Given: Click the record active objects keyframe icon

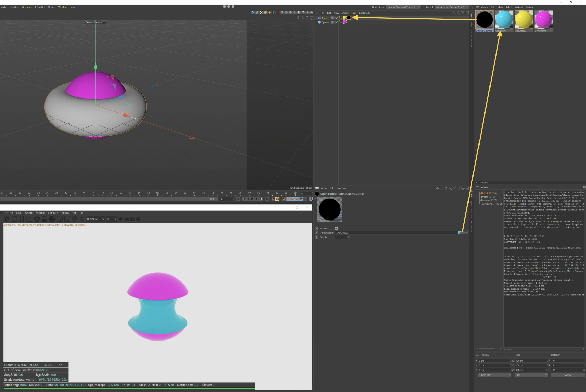Looking at the screenshot, I should pyautogui.click(x=273, y=199).
